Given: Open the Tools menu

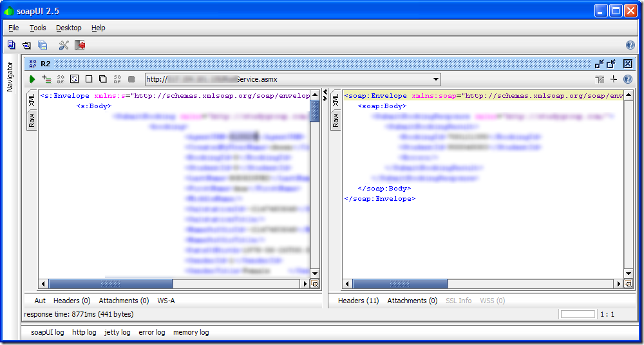Looking at the screenshot, I should 38,28.
